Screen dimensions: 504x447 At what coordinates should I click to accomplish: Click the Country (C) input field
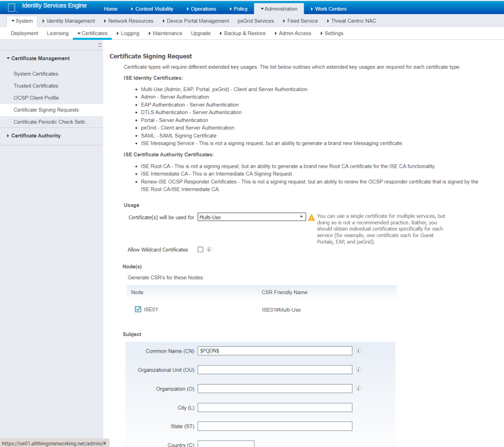coord(226,444)
